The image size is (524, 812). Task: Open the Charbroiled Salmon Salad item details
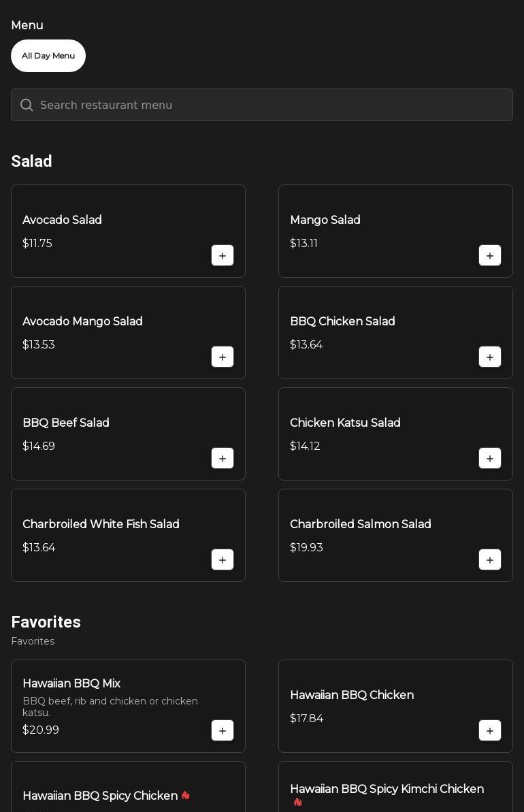pyautogui.click(x=395, y=536)
